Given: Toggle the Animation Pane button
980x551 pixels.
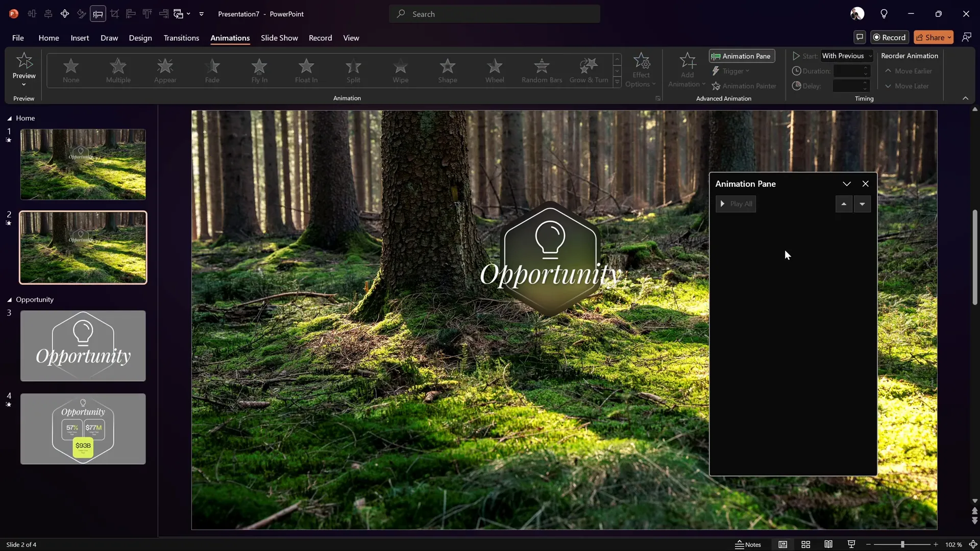Looking at the screenshot, I should [x=742, y=56].
